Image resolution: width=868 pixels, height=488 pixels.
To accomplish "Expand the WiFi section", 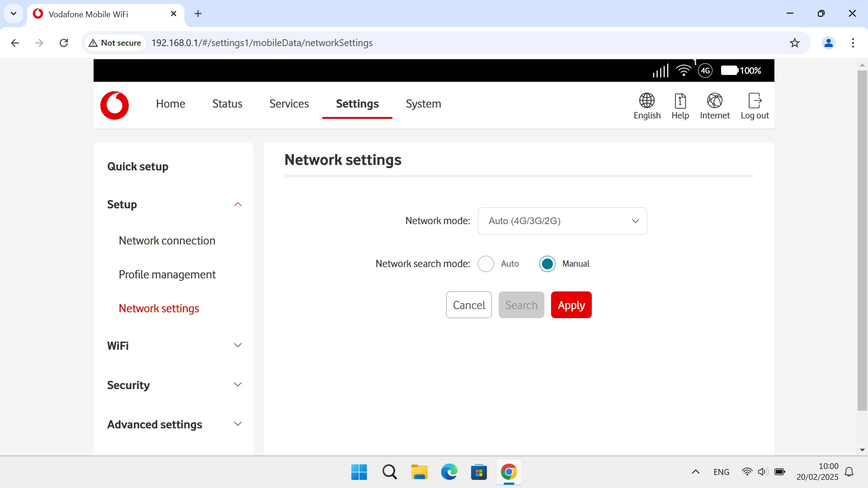I will point(237,346).
